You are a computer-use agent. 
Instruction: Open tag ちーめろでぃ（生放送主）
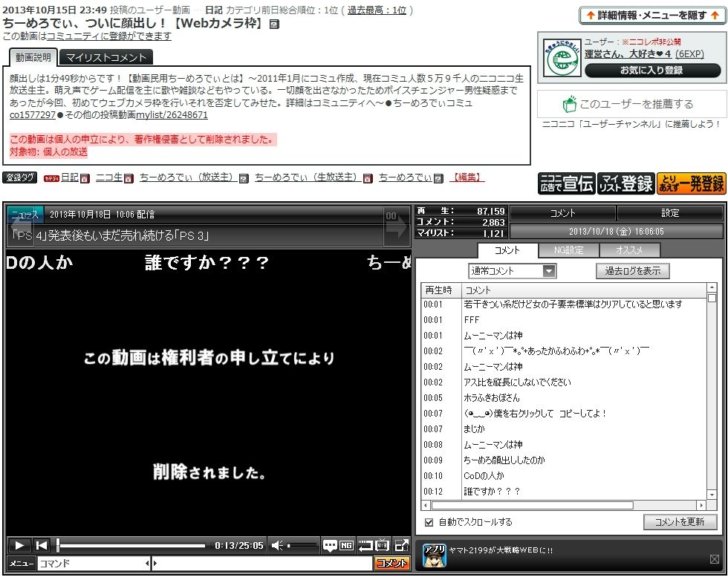pyautogui.click(x=308, y=177)
